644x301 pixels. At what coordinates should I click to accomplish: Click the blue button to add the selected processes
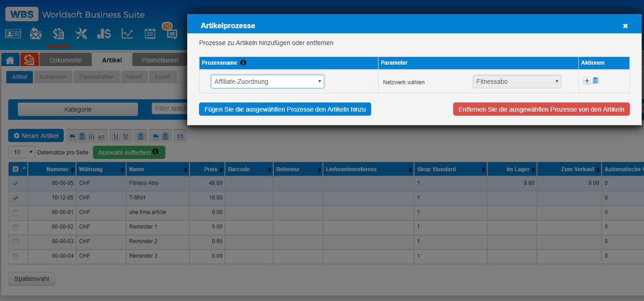(285, 109)
